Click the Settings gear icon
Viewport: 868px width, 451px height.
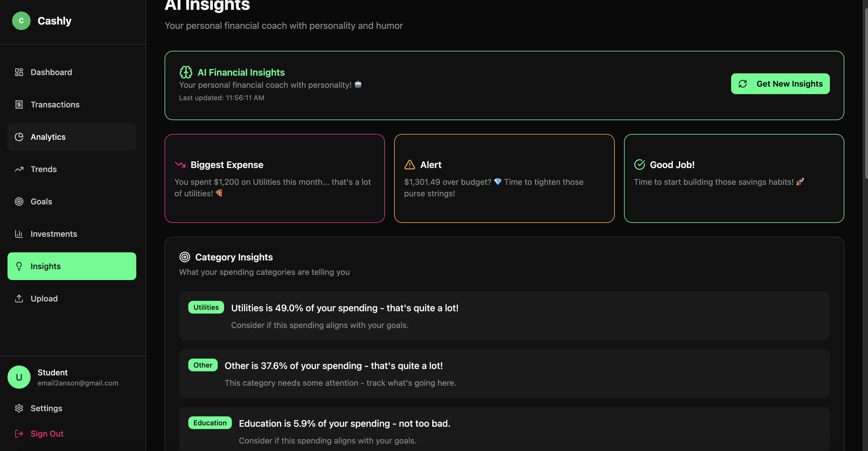pyautogui.click(x=19, y=408)
